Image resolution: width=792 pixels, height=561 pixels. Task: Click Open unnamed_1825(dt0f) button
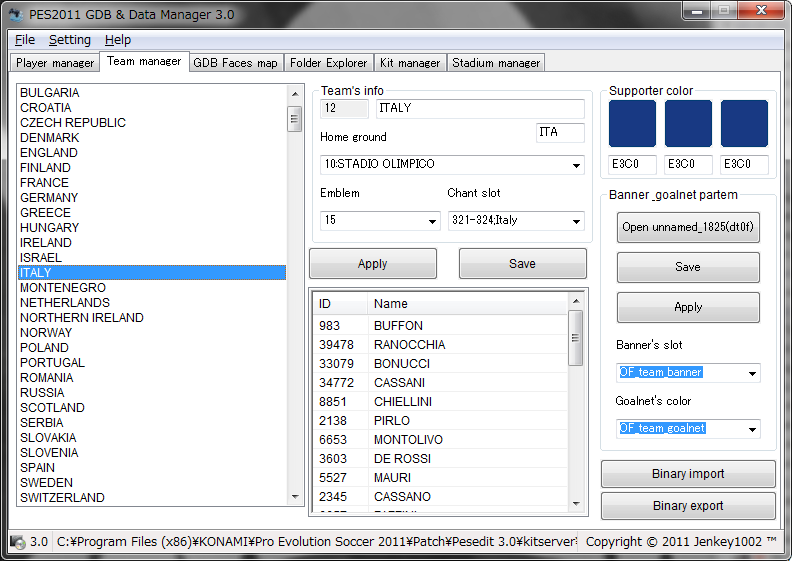(688, 227)
